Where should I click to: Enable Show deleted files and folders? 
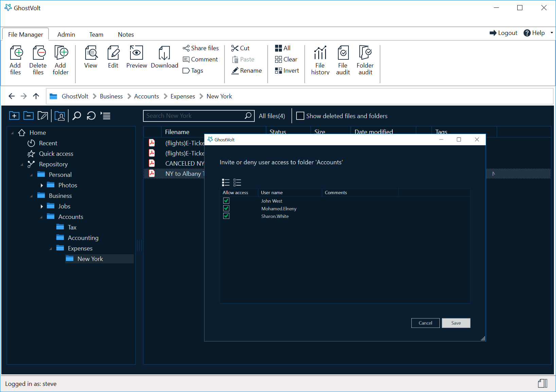pyautogui.click(x=300, y=116)
